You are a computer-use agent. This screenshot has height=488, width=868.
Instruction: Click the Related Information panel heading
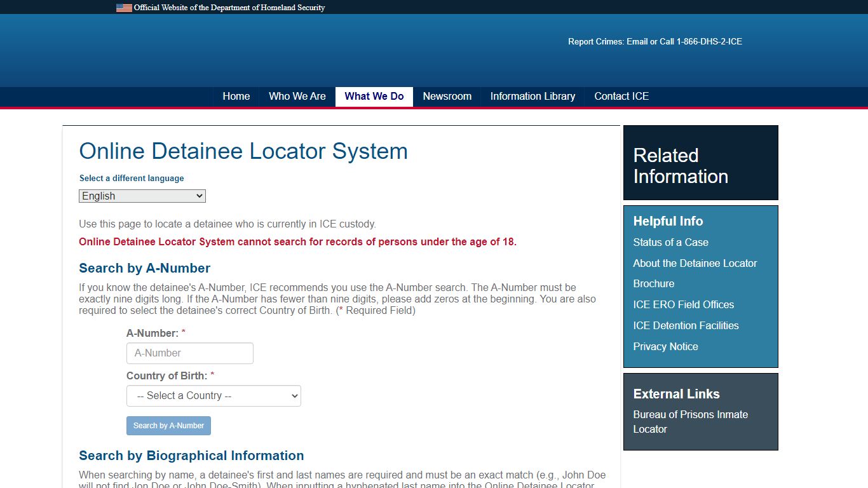(681, 166)
